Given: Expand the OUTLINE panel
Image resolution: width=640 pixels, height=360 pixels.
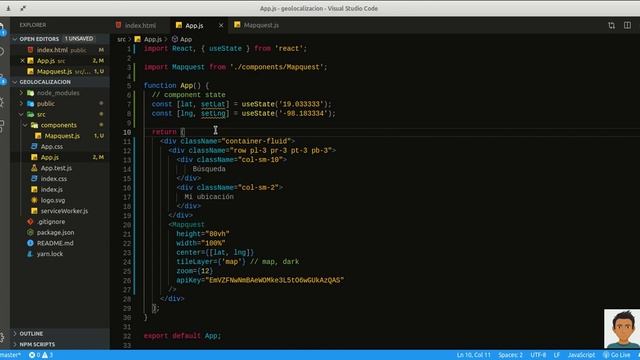Looking at the screenshot, I should [15, 333].
